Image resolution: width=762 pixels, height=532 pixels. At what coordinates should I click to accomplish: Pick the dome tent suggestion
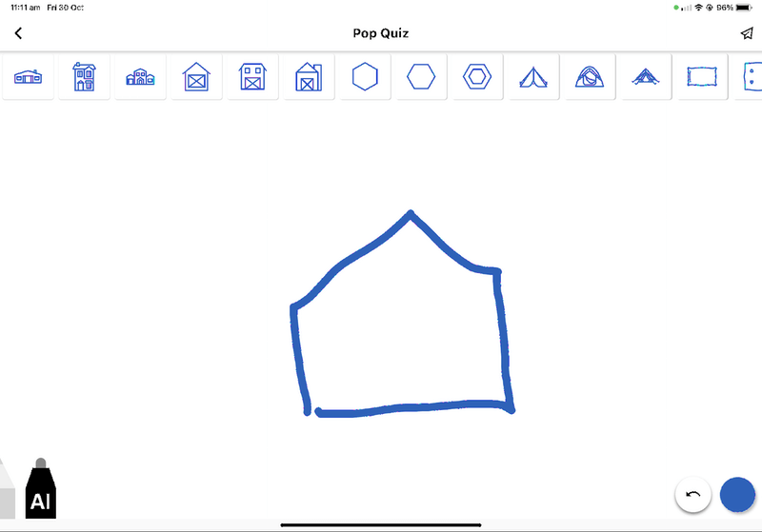pyautogui.click(x=590, y=77)
